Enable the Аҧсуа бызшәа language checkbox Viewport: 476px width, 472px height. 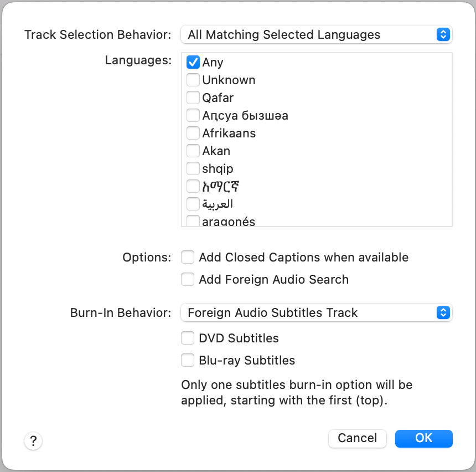(193, 115)
